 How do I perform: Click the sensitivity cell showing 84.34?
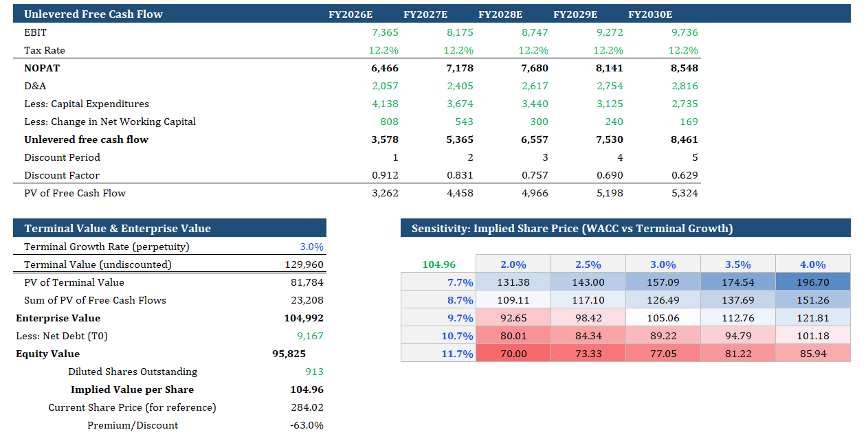pyautogui.click(x=588, y=336)
